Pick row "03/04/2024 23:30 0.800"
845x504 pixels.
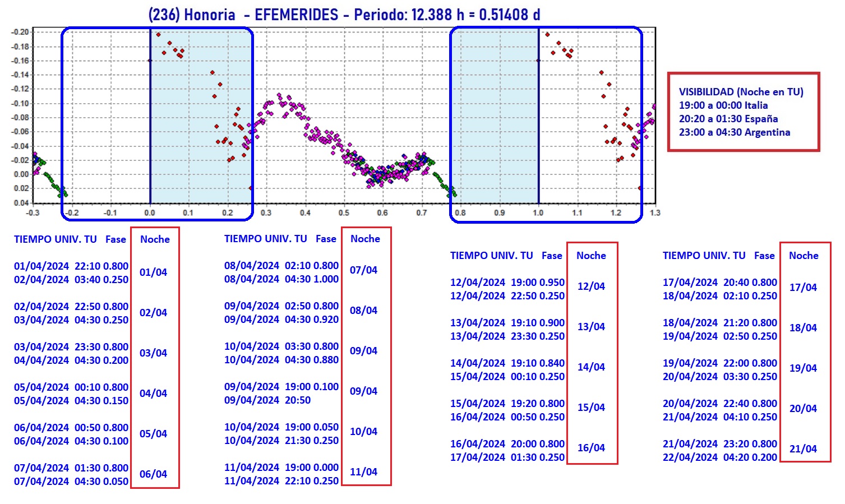tap(71, 346)
